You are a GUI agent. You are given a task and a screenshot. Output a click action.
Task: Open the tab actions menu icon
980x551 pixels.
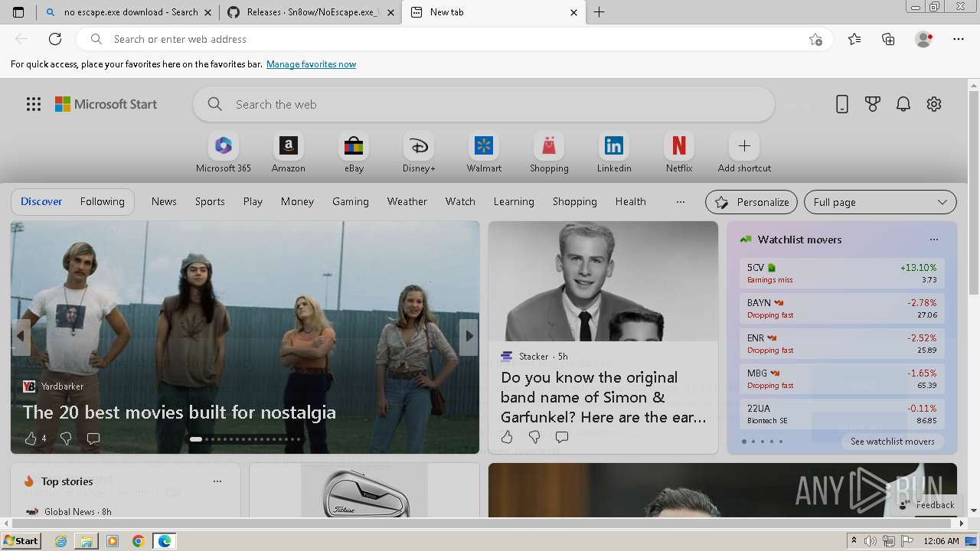click(x=18, y=12)
